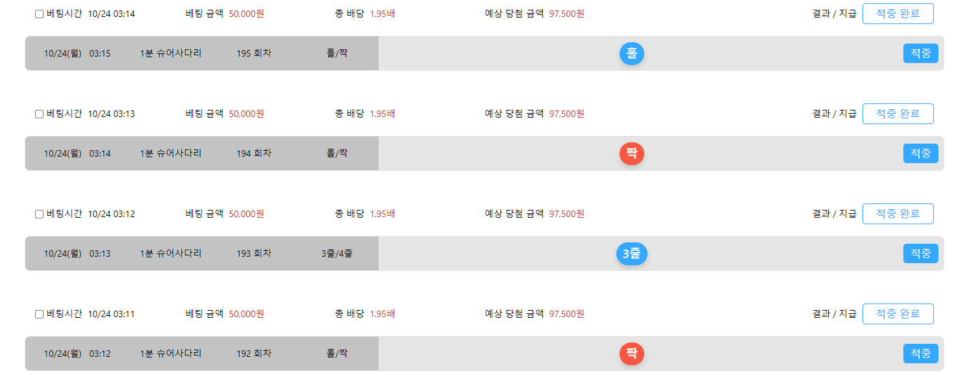980x375 pixels.
Task: Click the 194 회차 round label
Action: 254,153
